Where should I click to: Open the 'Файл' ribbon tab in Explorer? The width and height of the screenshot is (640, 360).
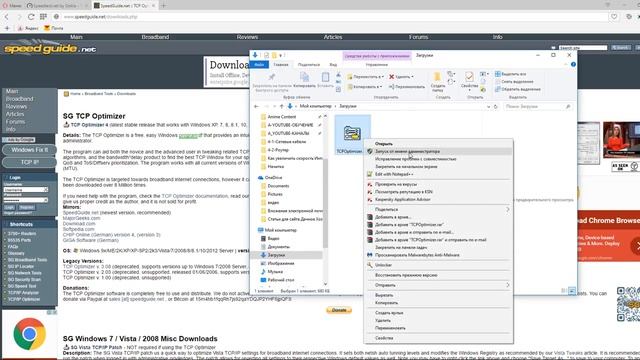[259, 64]
